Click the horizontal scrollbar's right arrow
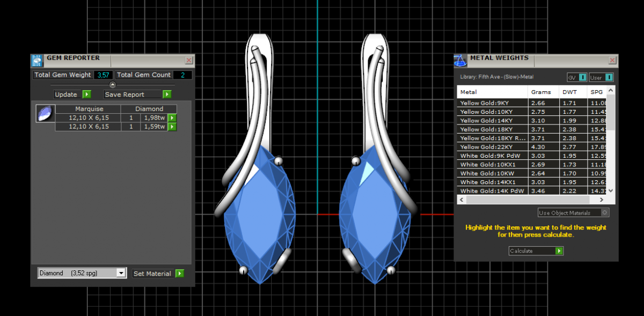 click(603, 200)
